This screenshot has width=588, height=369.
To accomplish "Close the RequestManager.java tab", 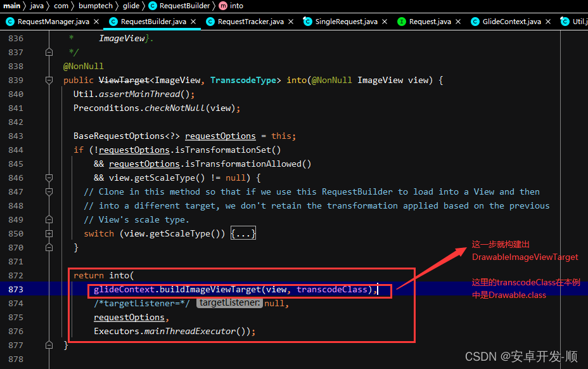I will pyautogui.click(x=96, y=22).
